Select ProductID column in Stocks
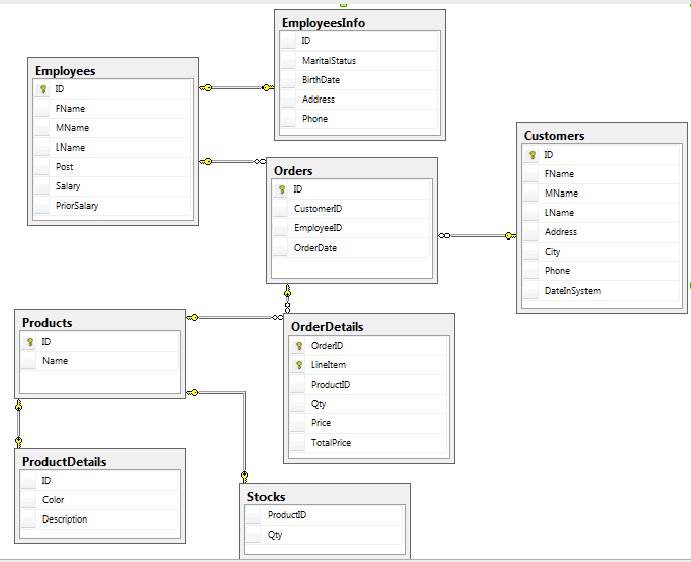Viewport: 691px width, 562px height. [x=324, y=515]
